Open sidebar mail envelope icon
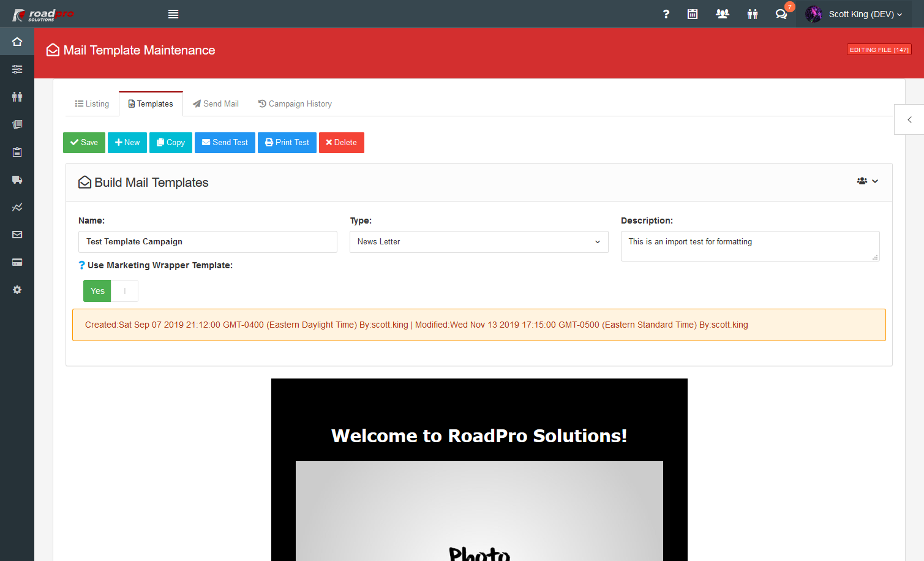 point(17,235)
